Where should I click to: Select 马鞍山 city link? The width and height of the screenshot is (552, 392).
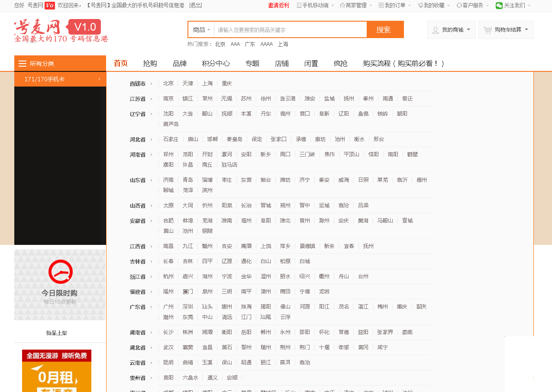click(x=385, y=221)
